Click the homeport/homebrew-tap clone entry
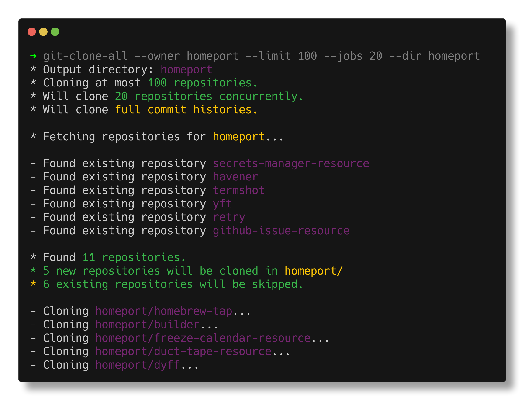The image size is (532, 408). [164, 311]
